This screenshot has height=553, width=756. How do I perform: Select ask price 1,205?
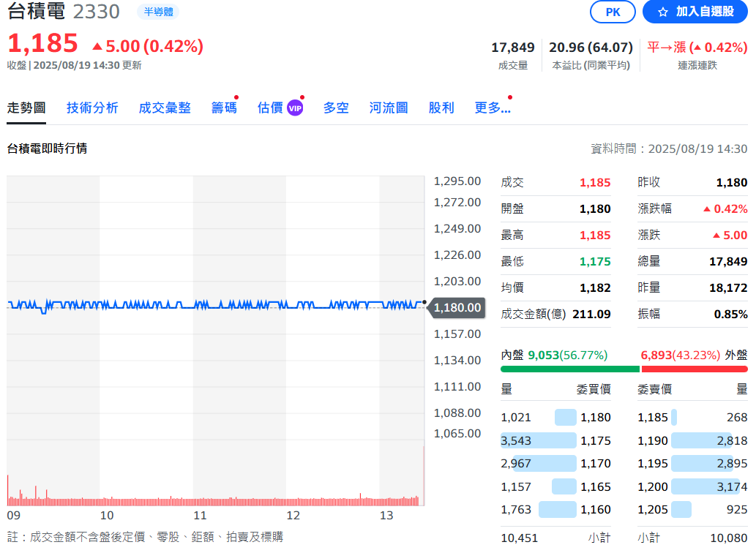[653, 510]
